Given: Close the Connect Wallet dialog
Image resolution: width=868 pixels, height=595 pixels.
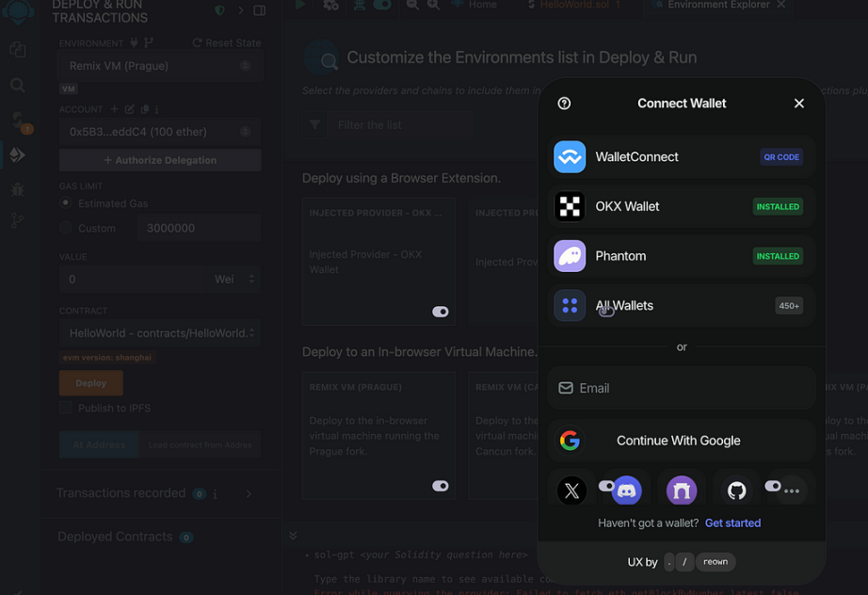Looking at the screenshot, I should click(x=798, y=104).
